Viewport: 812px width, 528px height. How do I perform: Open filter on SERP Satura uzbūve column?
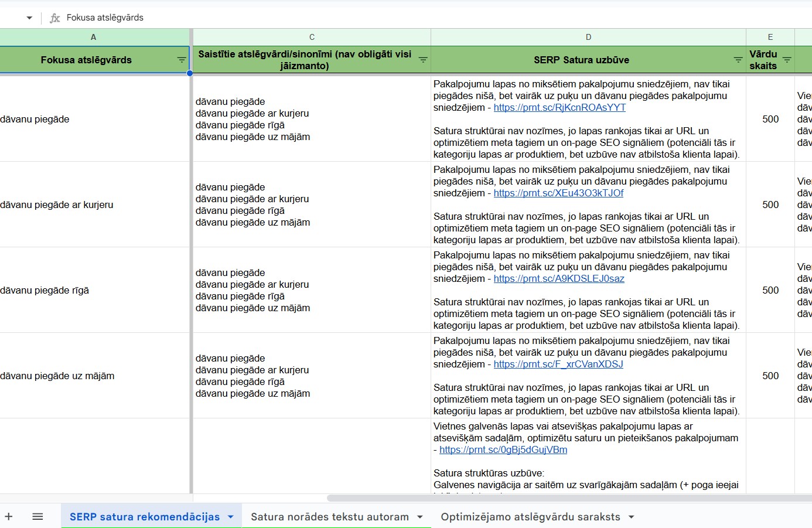[738, 60]
